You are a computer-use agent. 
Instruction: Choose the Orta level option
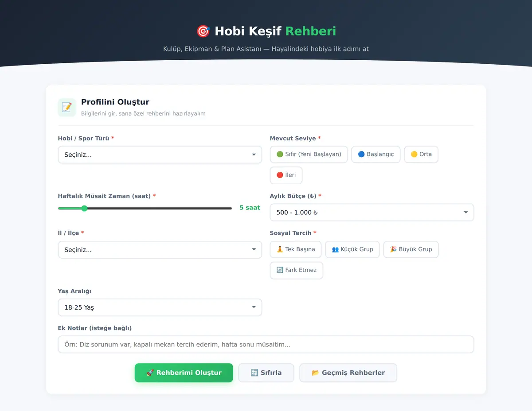click(421, 155)
